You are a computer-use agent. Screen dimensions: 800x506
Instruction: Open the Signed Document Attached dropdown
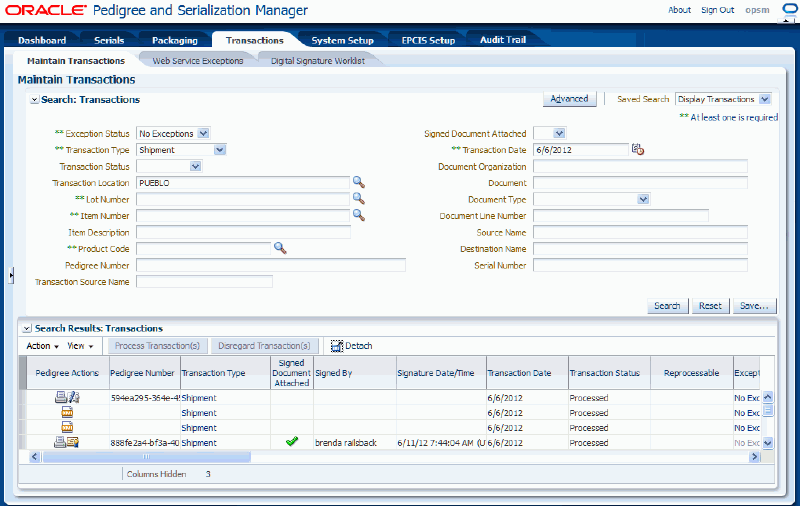(x=560, y=133)
